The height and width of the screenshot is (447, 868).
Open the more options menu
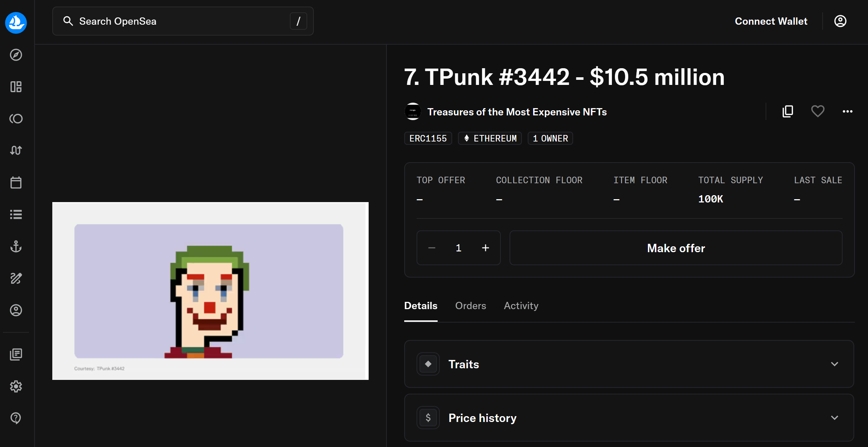tap(848, 111)
